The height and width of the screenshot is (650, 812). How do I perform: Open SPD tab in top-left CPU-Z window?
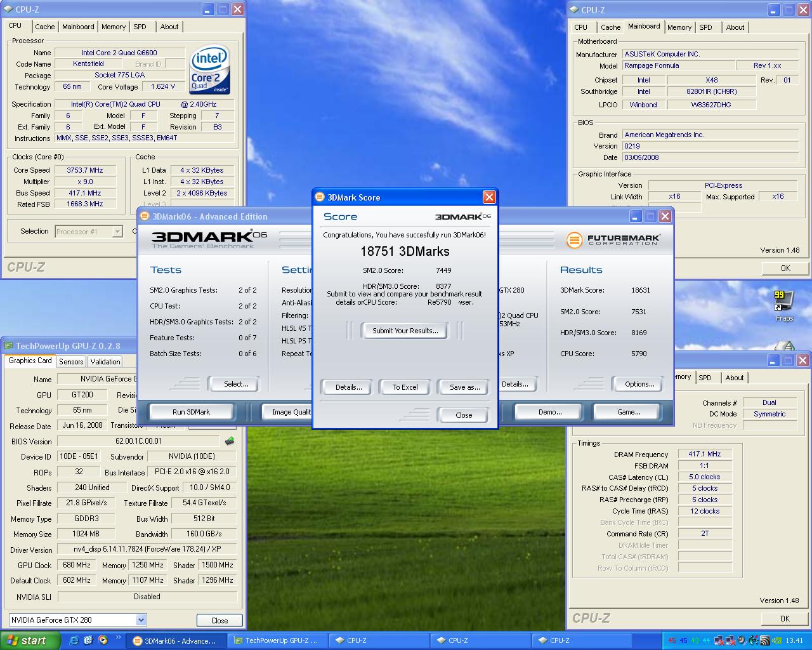[x=140, y=27]
